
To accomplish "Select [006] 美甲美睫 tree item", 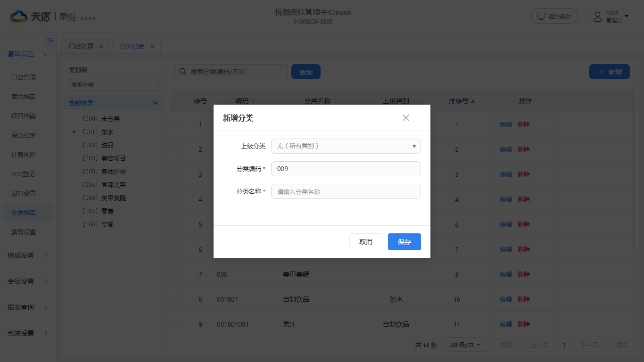I will coord(104,198).
